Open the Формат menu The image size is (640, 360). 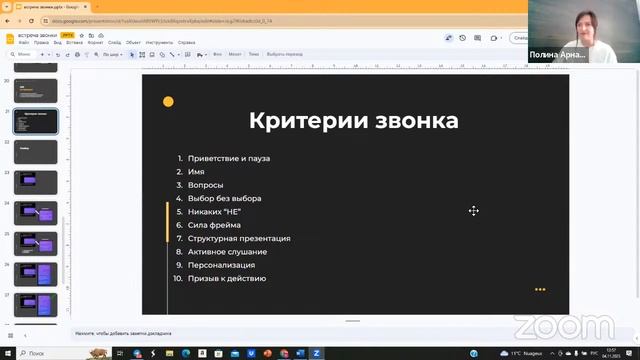(x=96, y=42)
